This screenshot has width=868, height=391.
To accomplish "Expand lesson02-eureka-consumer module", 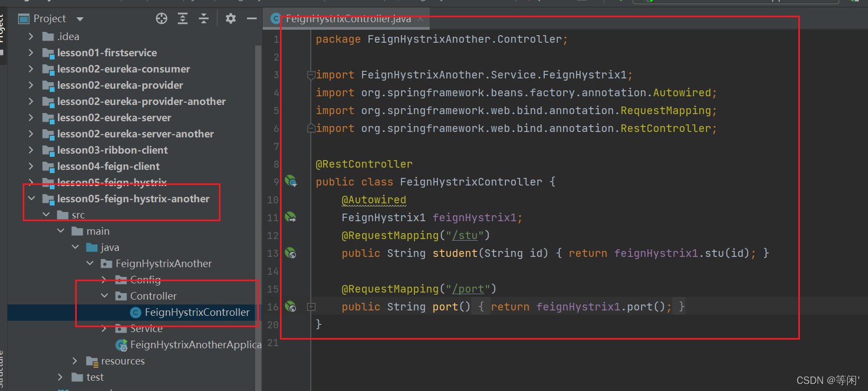I will [x=31, y=69].
